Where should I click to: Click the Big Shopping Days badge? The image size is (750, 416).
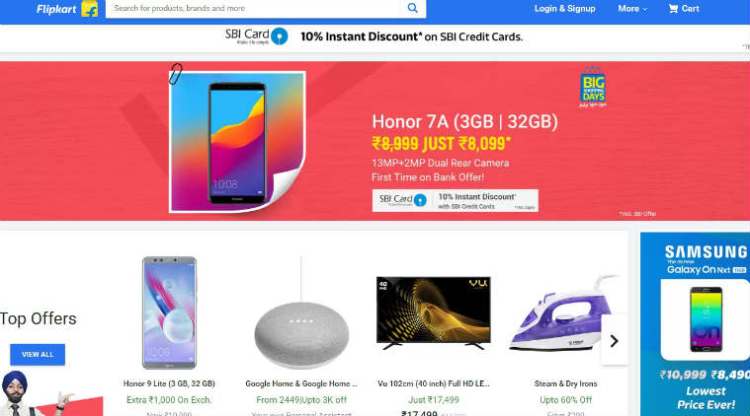coord(593,87)
